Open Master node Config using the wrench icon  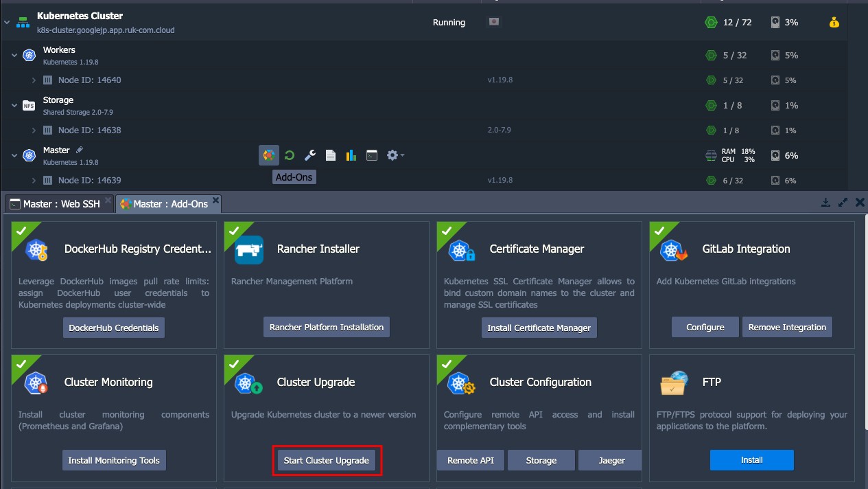[309, 155]
